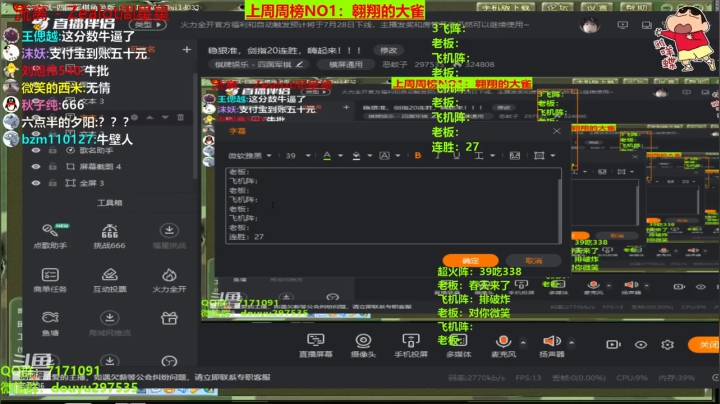Select the 全屏 3 source row
Image resolution: width=720 pixels, height=404 pixels.
[108, 183]
